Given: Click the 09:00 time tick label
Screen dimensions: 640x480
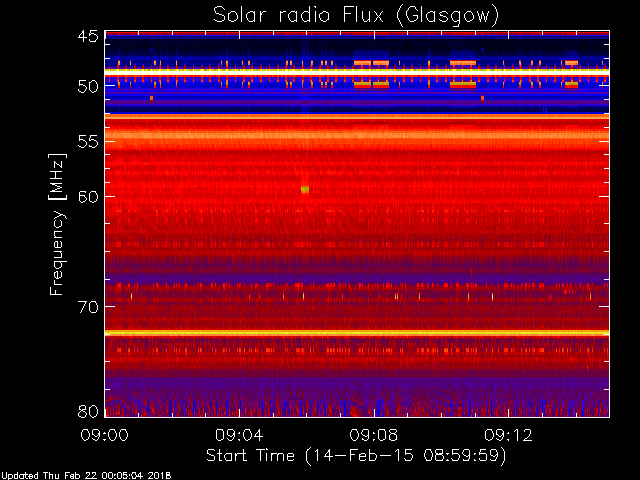Looking at the screenshot, I should (104, 435).
